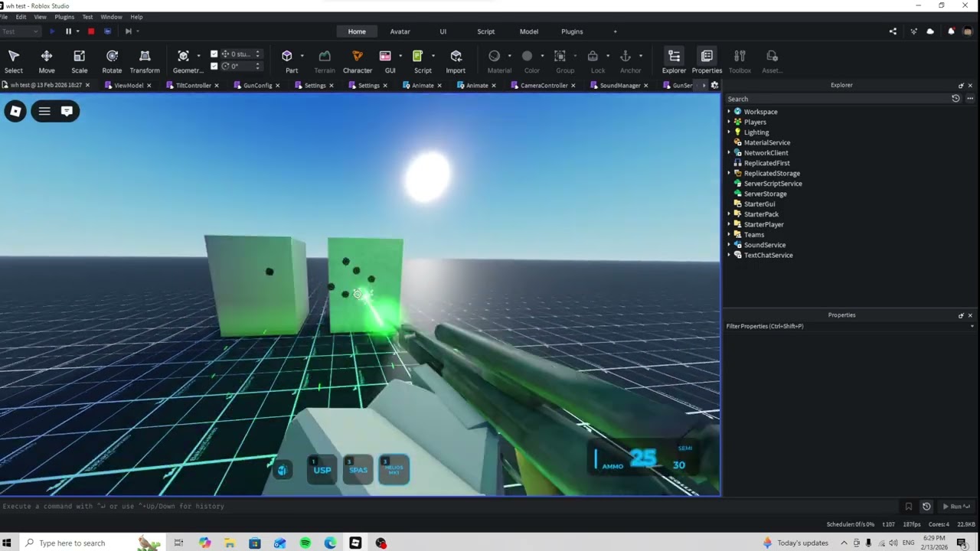Click the Windows Start button
This screenshot has width=980, height=551.
(8, 543)
